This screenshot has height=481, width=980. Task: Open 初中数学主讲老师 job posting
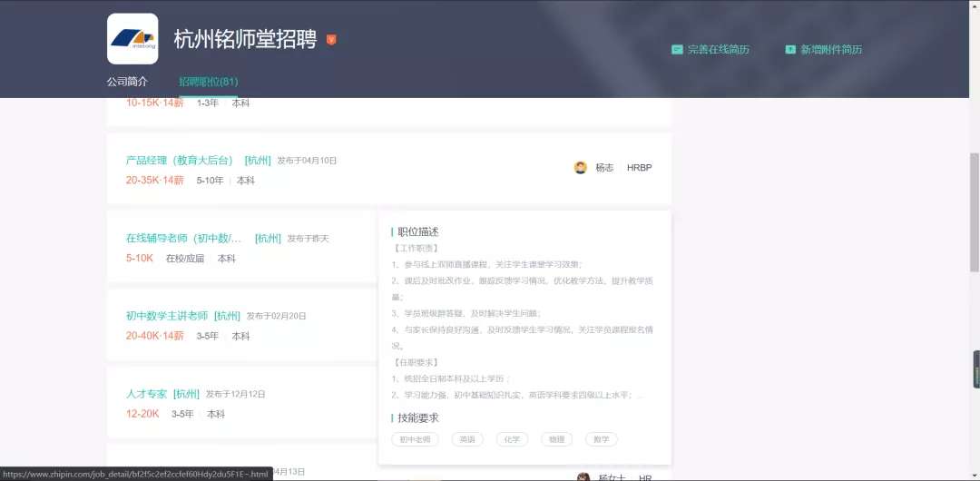(167, 316)
